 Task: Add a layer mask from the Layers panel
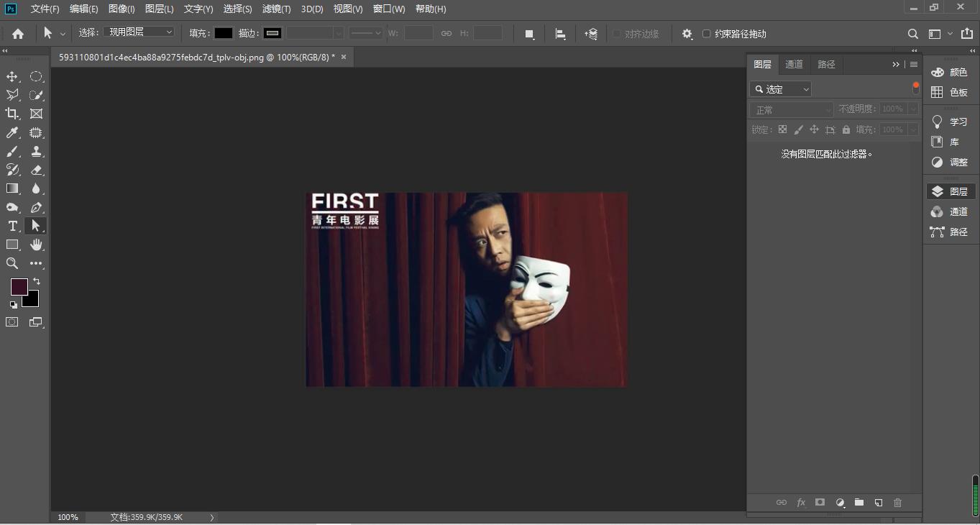[820, 502]
